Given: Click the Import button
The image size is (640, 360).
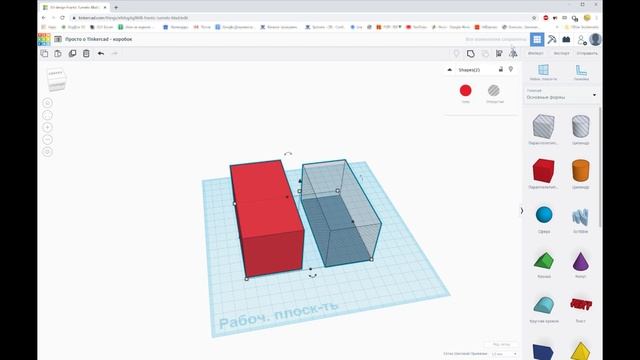Looking at the screenshot, I should pyautogui.click(x=536, y=53).
